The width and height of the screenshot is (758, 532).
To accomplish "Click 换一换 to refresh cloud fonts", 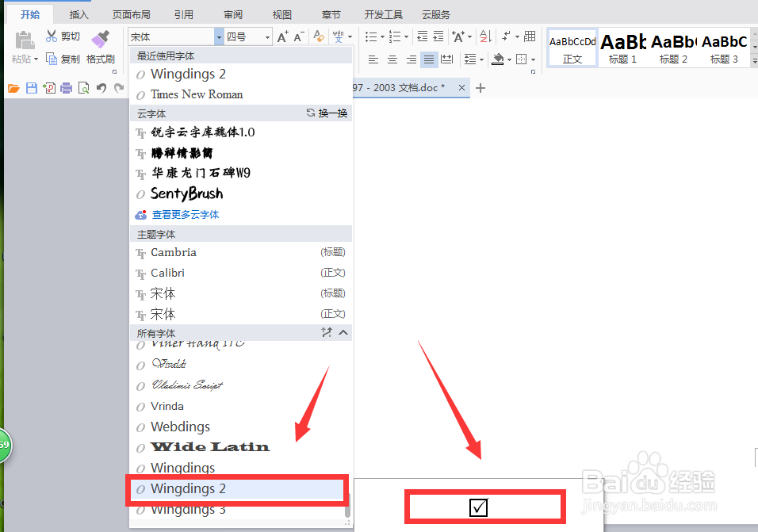I will [x=333, y=113].
